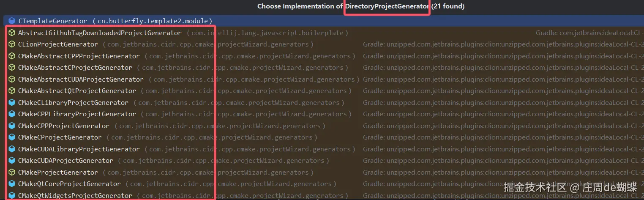Click the CMakeCUDAProjectGenerator class icon
644x200 pixels.
pos(11,161)
